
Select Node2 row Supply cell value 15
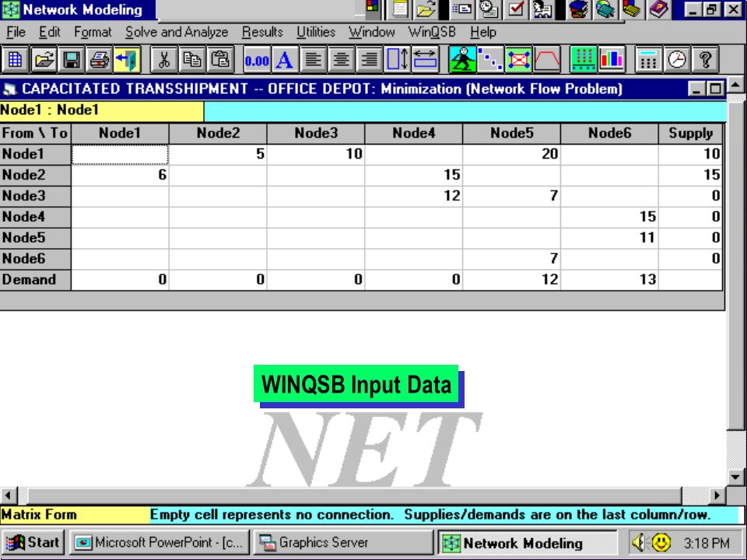[x=690, y=175]
